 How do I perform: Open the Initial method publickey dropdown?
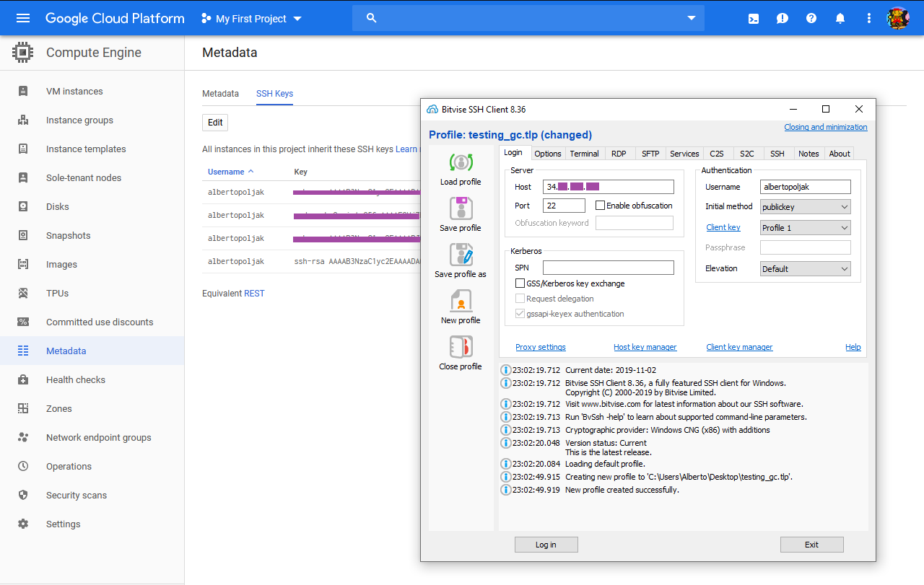806,207
